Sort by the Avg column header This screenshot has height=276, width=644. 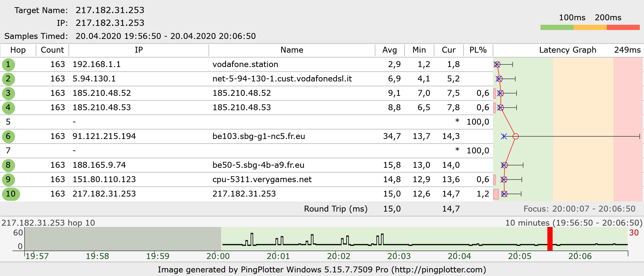coord(389,50)
